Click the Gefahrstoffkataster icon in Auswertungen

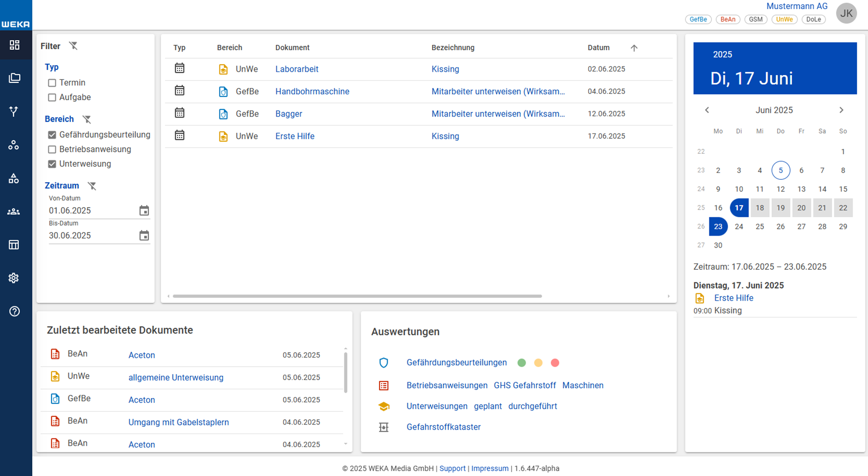[x=384, y=427]
